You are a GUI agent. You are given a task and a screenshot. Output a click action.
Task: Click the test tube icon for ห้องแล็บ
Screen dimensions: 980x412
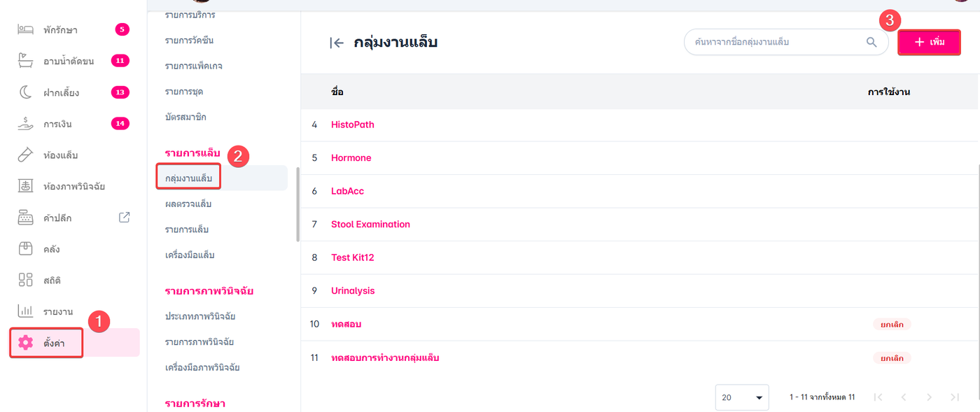click(25, 155)
